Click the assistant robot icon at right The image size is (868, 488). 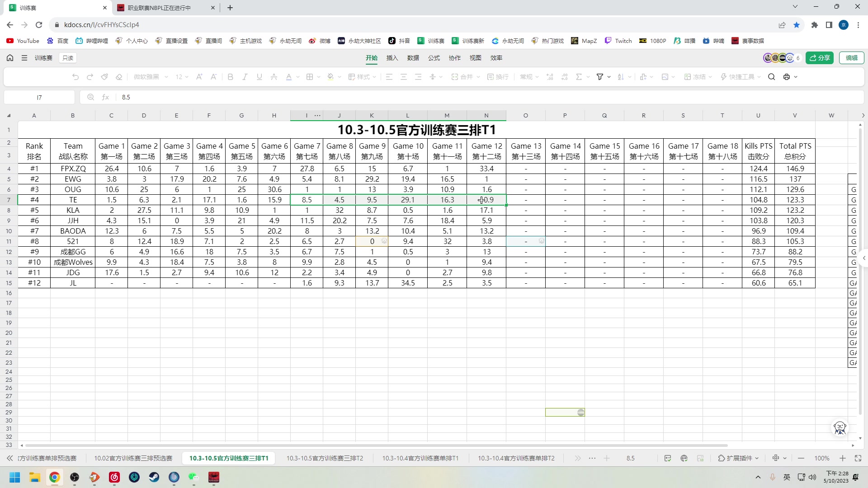coord(840,427)
